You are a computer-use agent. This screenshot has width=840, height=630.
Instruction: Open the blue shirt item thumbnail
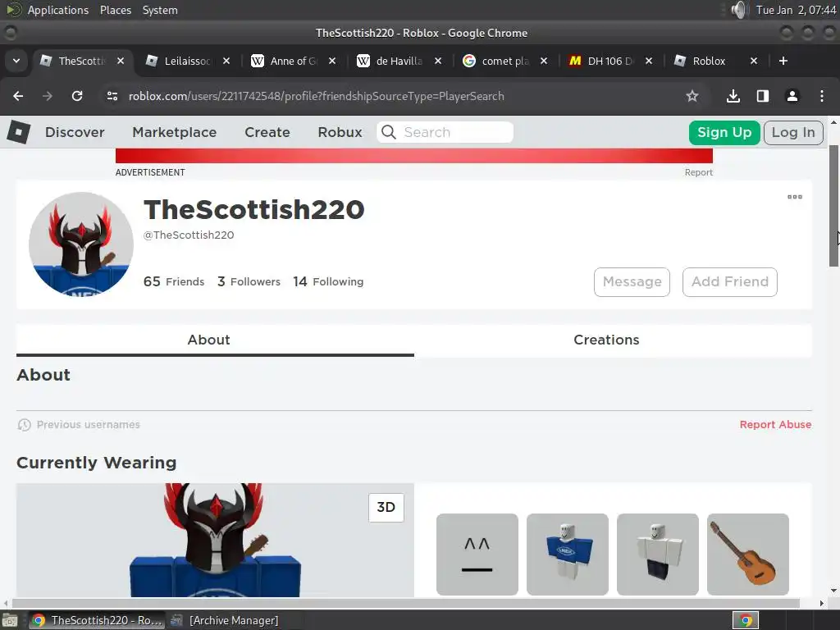568,555
